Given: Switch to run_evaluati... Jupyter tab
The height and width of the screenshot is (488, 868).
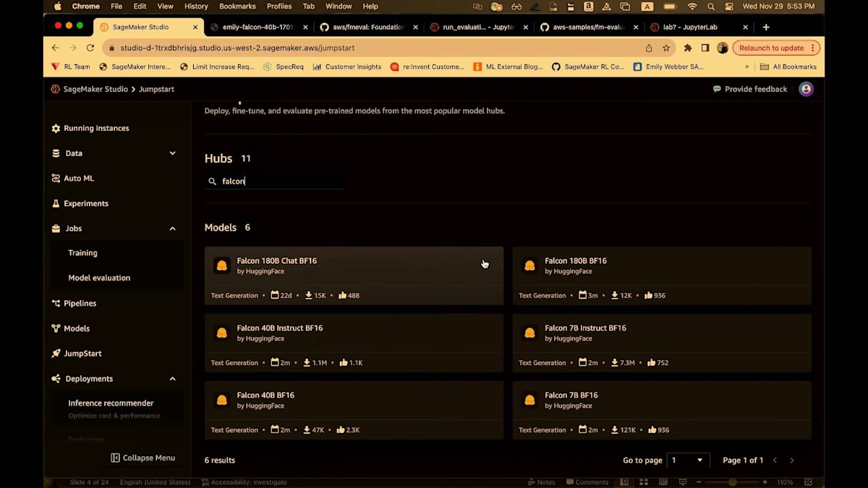Looking at the screenshot, I should click(479, 27).
